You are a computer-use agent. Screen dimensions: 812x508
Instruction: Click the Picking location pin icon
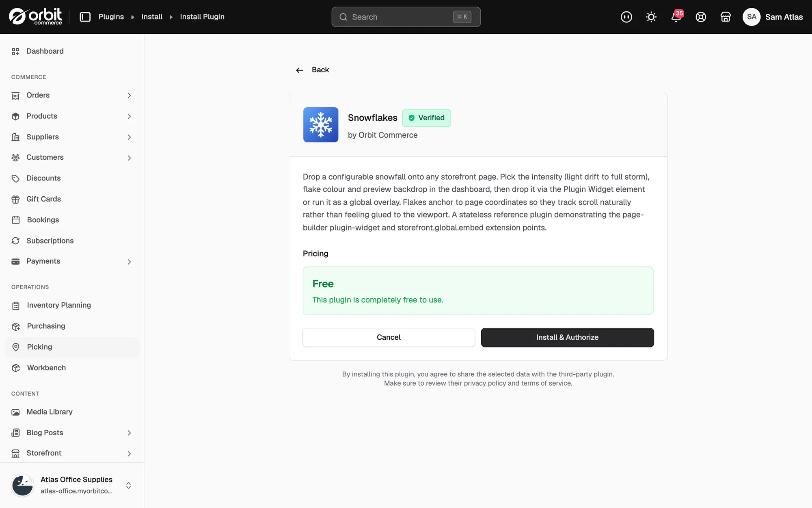(16, 347)
